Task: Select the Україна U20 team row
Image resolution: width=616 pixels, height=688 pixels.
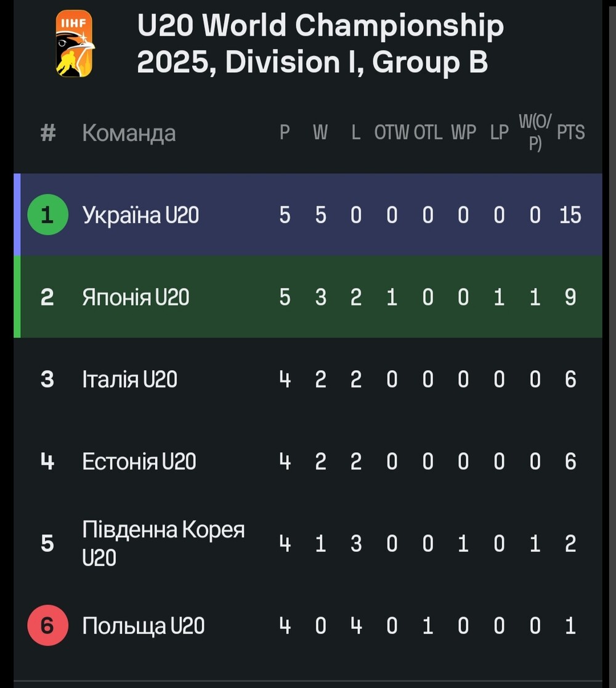Action: 308,214
